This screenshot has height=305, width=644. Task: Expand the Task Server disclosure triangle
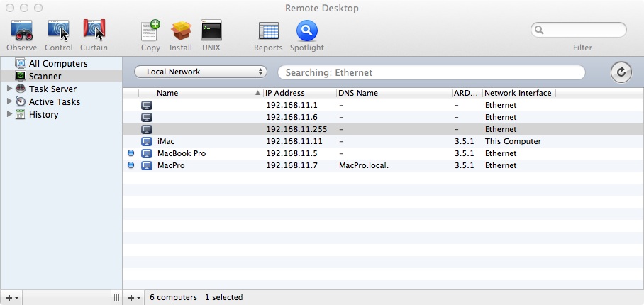(9, 89)
